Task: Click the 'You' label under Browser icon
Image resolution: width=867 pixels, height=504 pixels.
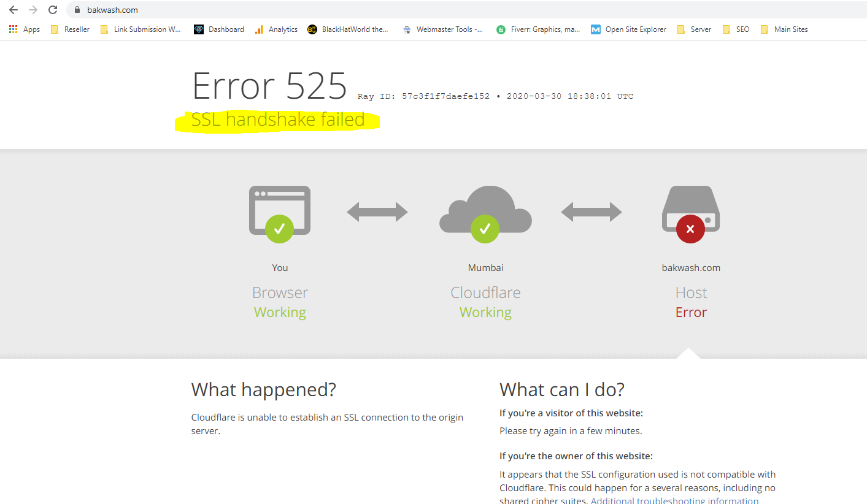Action: 280,267
